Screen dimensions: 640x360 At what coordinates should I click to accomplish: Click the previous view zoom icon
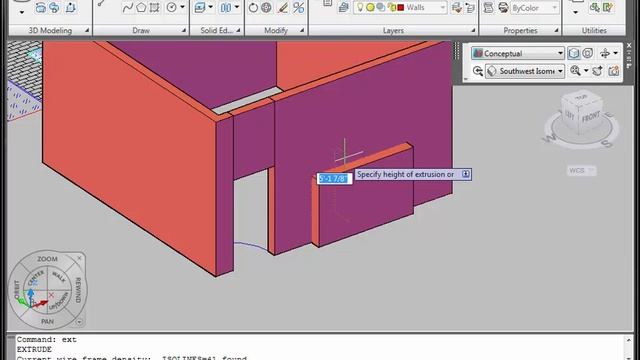478,71
